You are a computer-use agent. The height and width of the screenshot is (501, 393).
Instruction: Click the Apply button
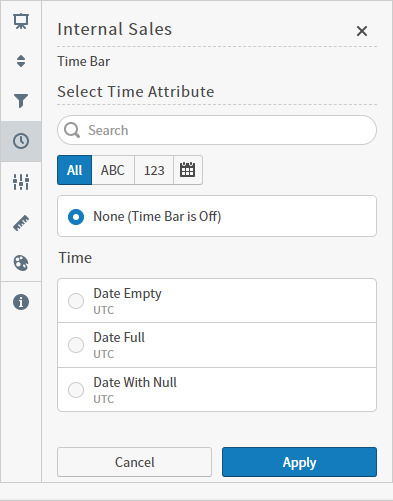click(x=299, y=462)
